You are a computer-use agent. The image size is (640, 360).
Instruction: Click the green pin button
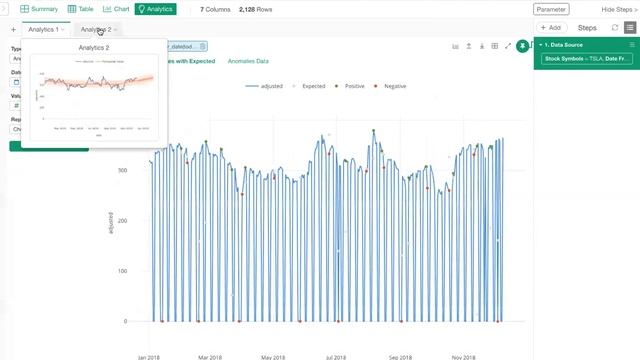coord(522,46)
